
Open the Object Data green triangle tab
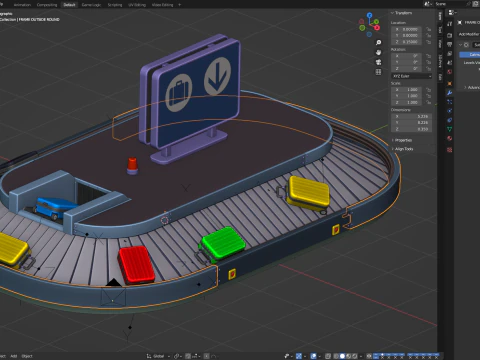[450, 129]
